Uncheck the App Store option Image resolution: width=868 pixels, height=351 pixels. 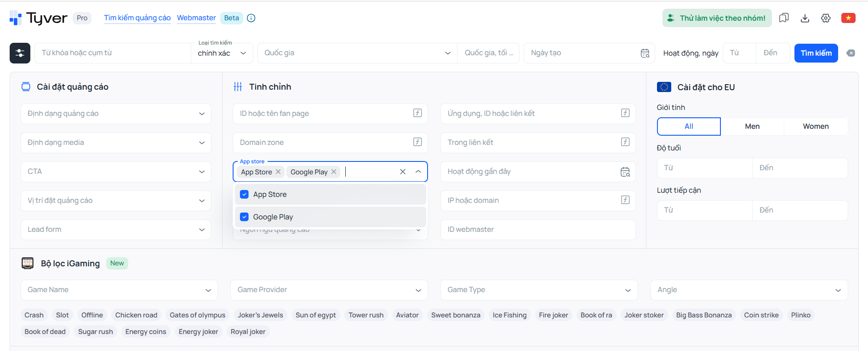[x=331, y=195]
